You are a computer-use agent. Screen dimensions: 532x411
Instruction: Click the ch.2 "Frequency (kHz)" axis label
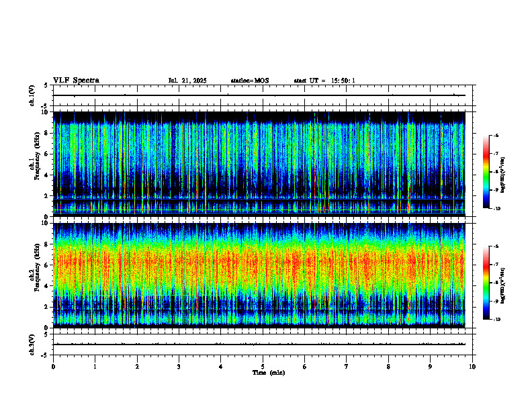point(38,267)
